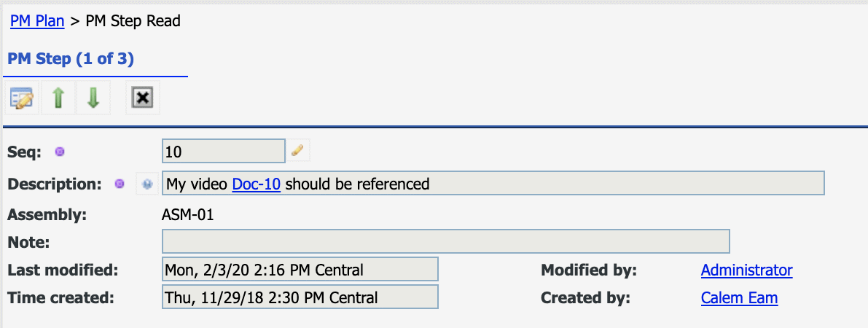Click the purple dot next to Seq label
Image resolution: width=868 pixels, height=328 pixels.
(60, 152)
